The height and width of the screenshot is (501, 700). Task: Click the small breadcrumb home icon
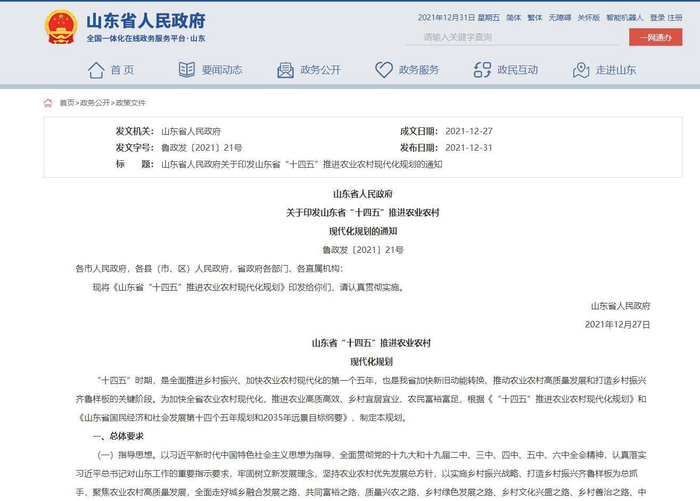[x=48, y=103]
